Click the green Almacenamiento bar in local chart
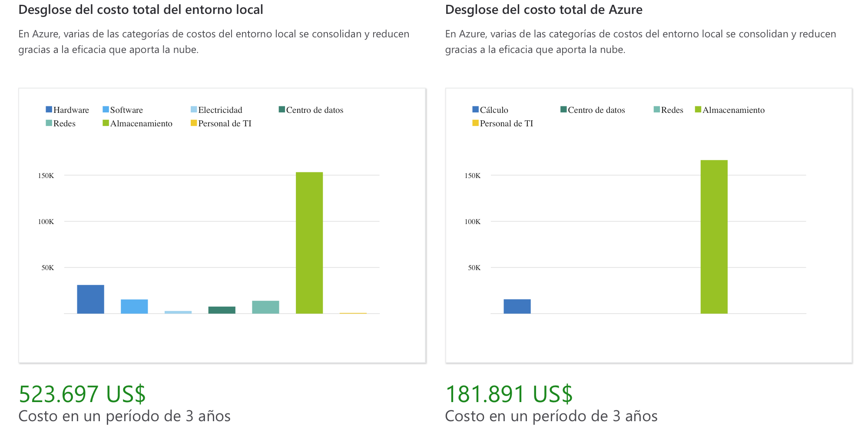This screenshot has height=429, width=868. [x=309, y=243]
